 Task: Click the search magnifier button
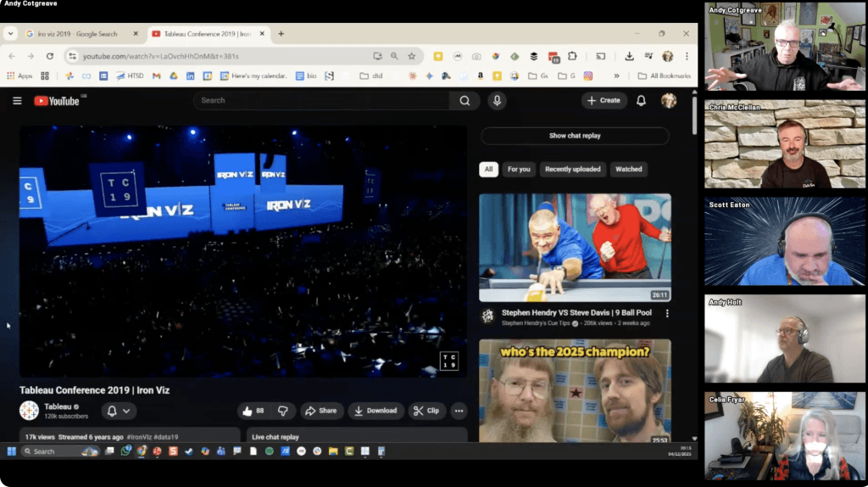464,100
